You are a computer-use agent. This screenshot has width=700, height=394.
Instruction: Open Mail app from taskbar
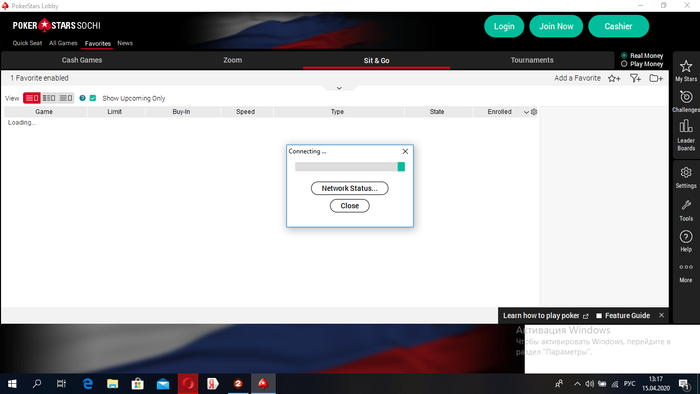coord(163,383)
